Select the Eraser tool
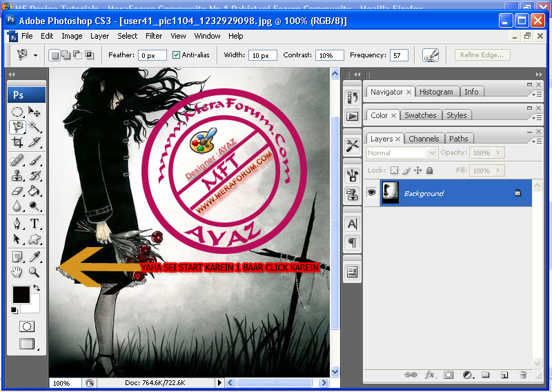The image size is (552, 392). [17, 190]
